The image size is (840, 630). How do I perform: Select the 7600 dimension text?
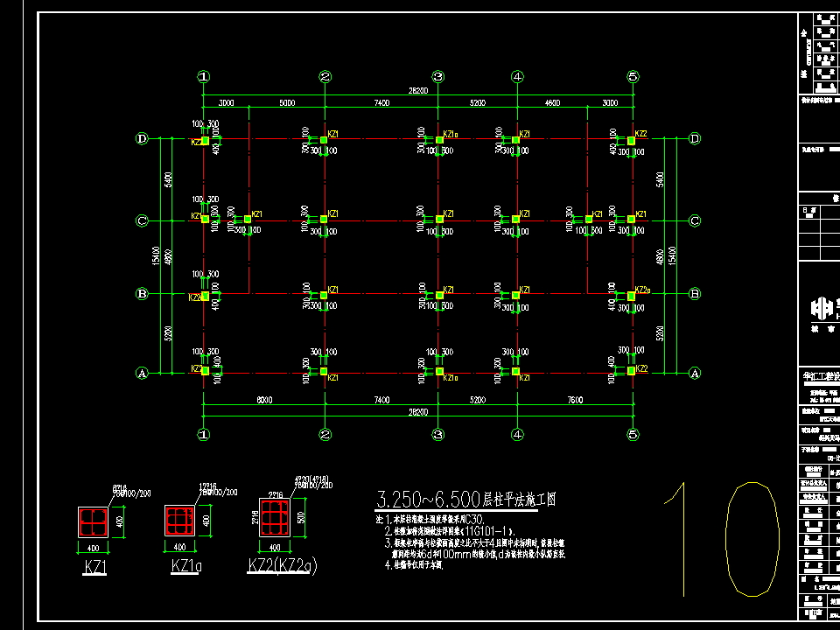pos(575,399)
